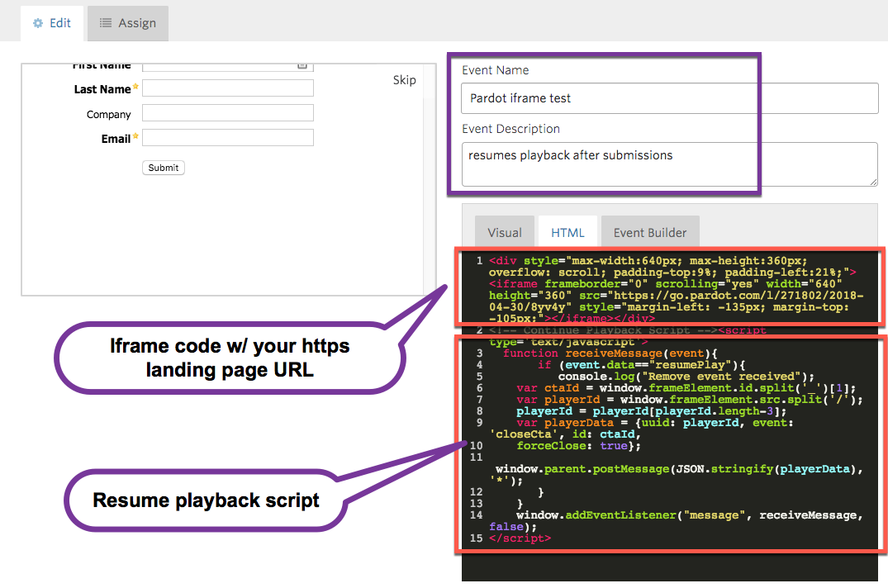Click the Skip link
The image size is (888, 588).
point(404,80)
